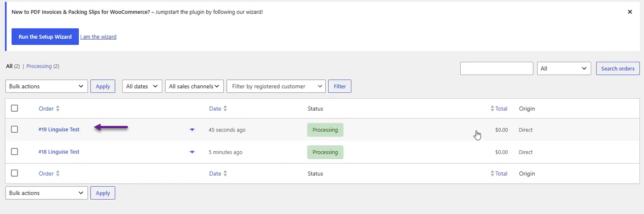
Task: Click the $0.00 total for order #19
Action: point(501,130)
